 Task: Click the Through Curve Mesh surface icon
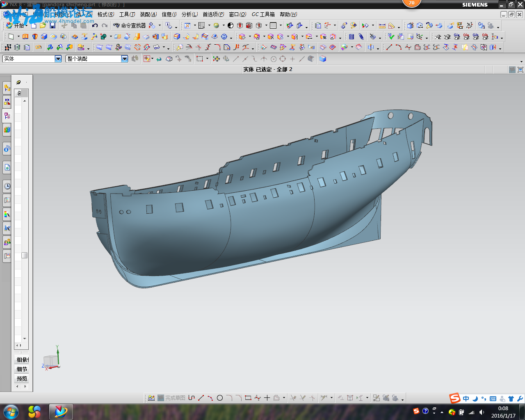[x=109, y=48]
